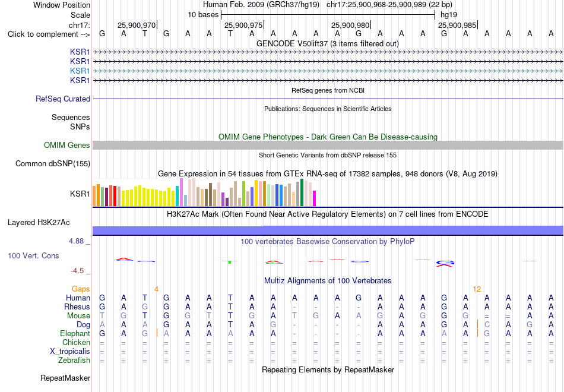564x392 pixels.
Task: Open the H3K27Ac Mark track title
Action: tap(328, 214)
